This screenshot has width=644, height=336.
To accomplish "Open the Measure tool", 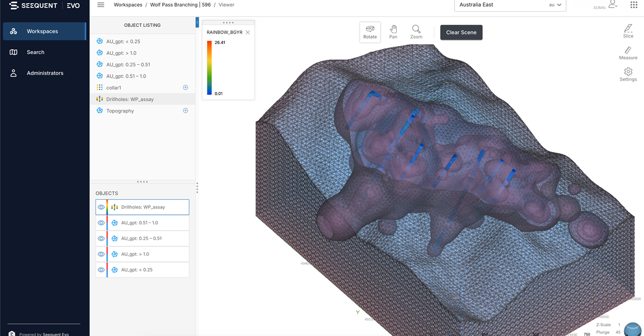I will point(628,53).
